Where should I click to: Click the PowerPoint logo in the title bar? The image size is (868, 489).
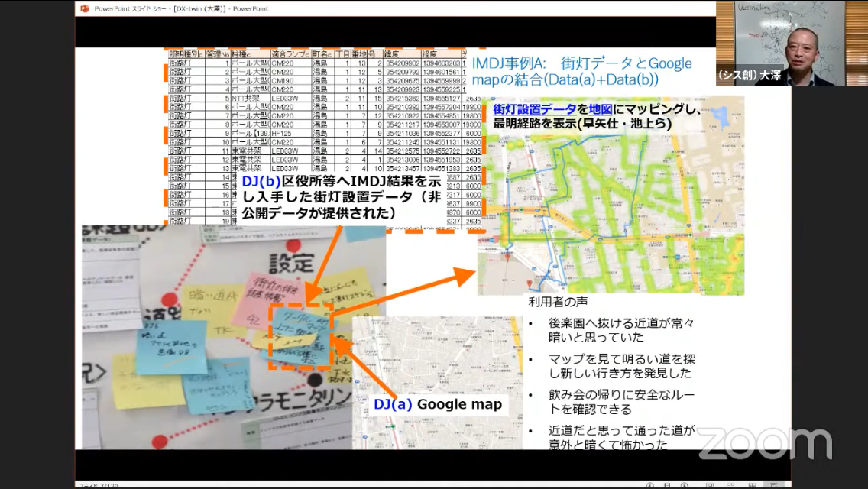click(x=85, y=8)
